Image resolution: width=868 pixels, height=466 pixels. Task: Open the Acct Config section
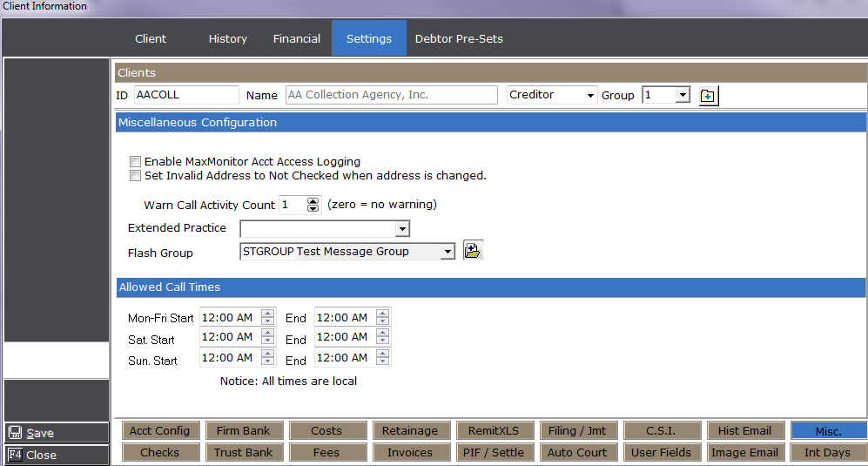[159, 430]
